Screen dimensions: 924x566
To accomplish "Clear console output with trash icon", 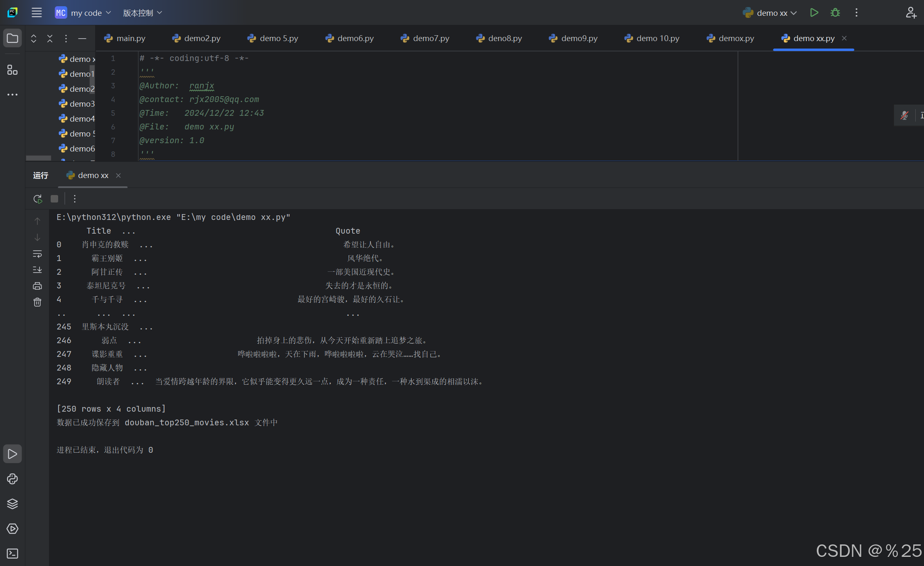I will (x=37, y=302).
